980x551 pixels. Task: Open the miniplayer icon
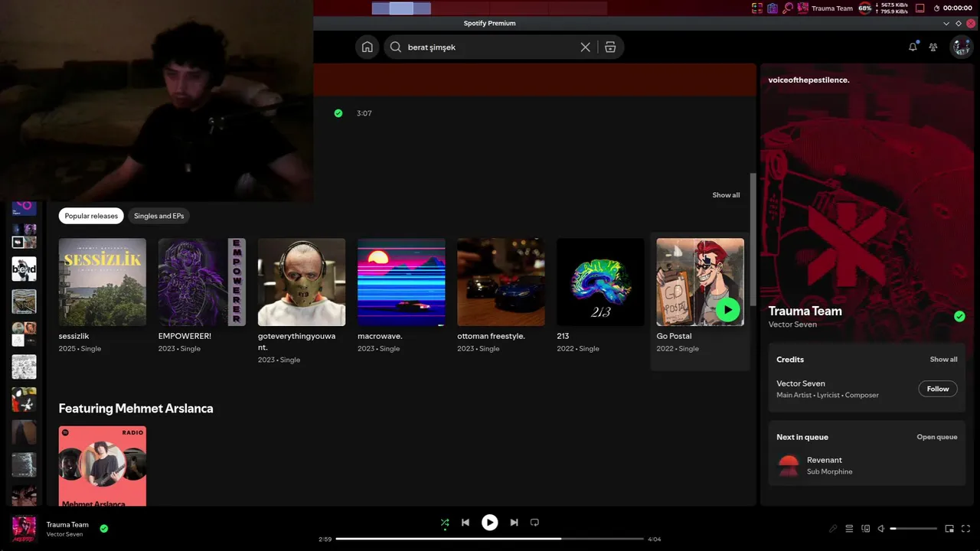(949, 529)
